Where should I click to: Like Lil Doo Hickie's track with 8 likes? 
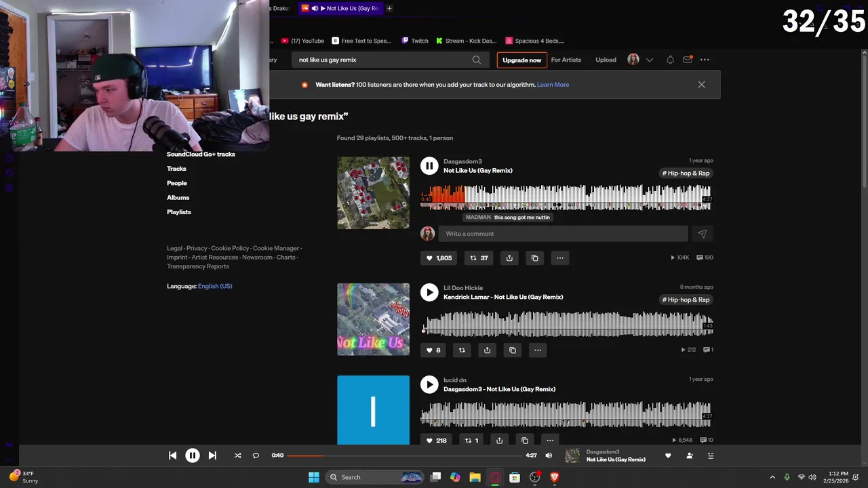click(433, 350)
